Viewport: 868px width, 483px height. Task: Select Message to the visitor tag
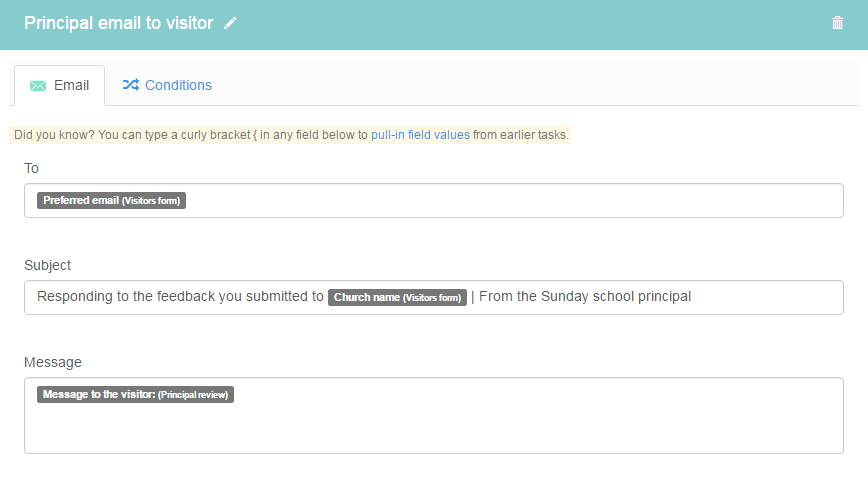135,394
